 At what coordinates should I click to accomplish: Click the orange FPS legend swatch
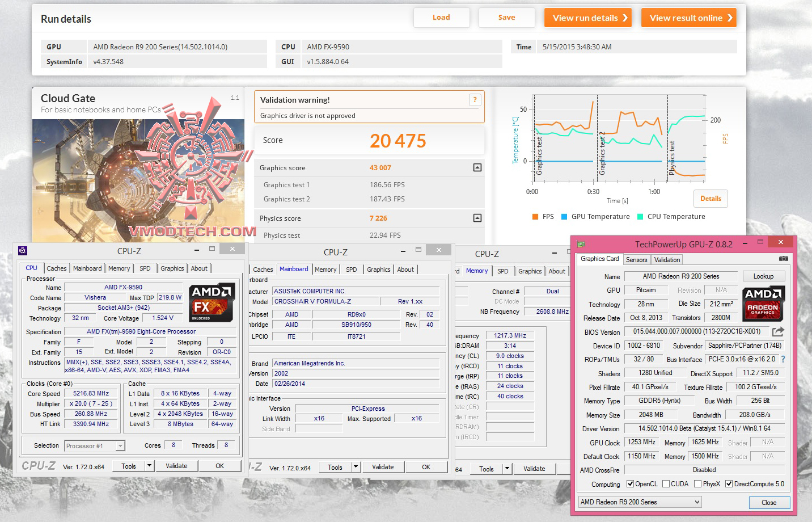click(x=535, y=217)
